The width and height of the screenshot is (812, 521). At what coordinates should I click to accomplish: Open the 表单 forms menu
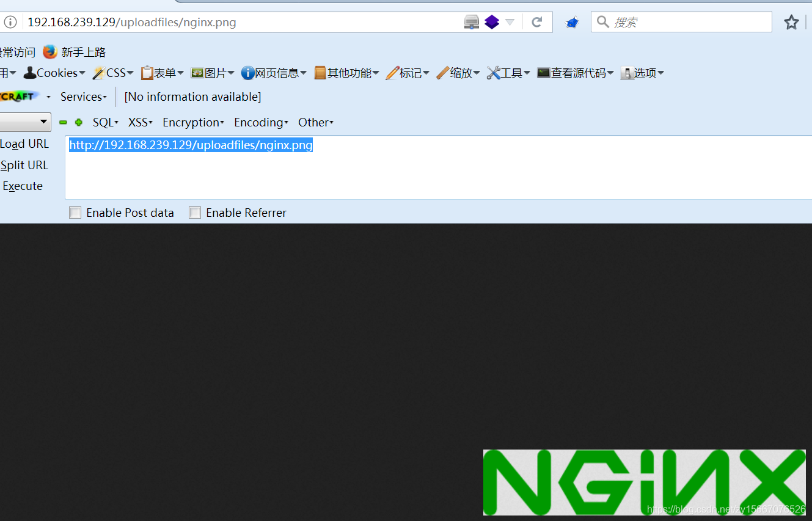click(162, 73)
